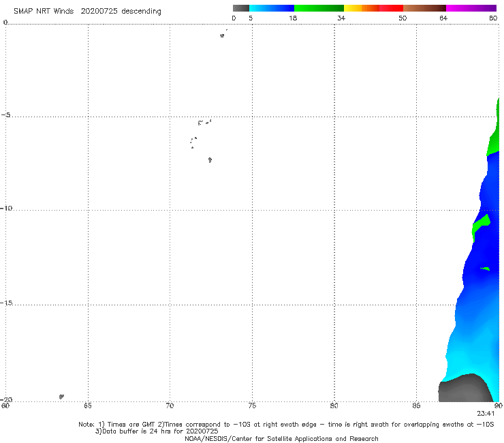
Task: Click the latitude axis label -5
Action: pyautogui.click(x=5, y=115)
